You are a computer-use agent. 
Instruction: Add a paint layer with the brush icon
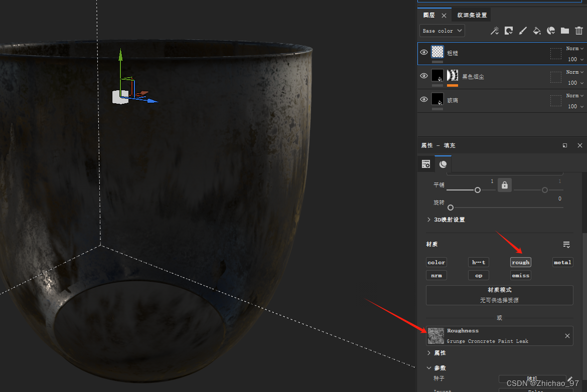pyautogui.click(x=523, y=31)
